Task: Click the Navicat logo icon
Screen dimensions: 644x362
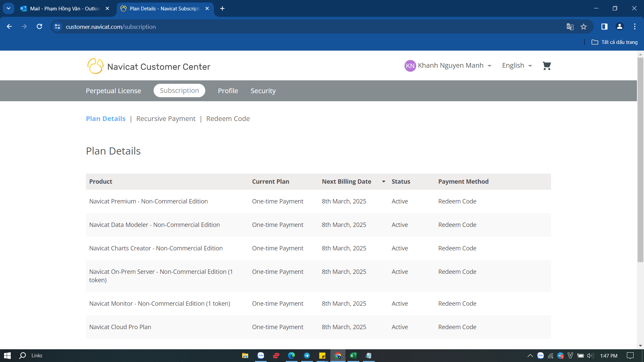Action: pyautogui.click(x=95, y=66)
